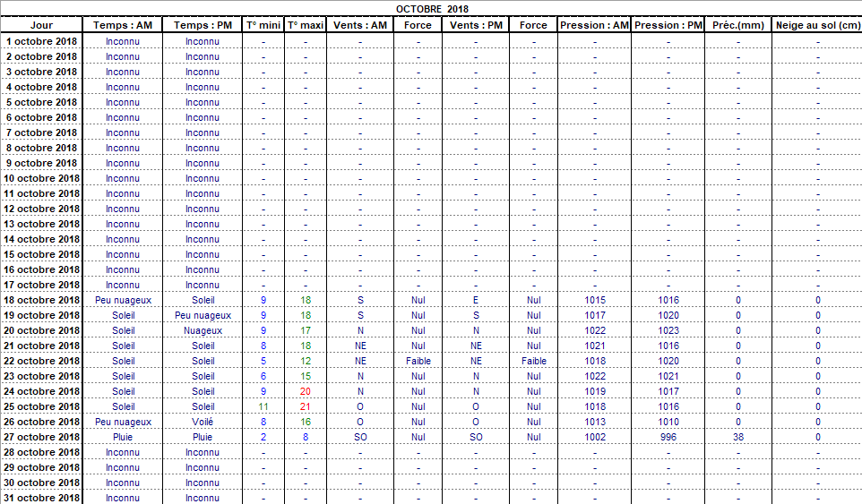Click PM Force Faible on 22 octobre
The width and height of the screenshot is (862, 504).
point(534,362)
